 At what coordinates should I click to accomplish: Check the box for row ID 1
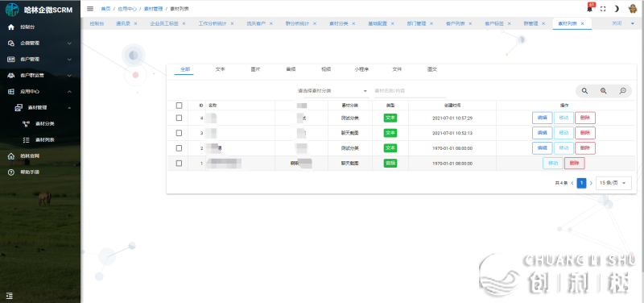coord(179,164)
